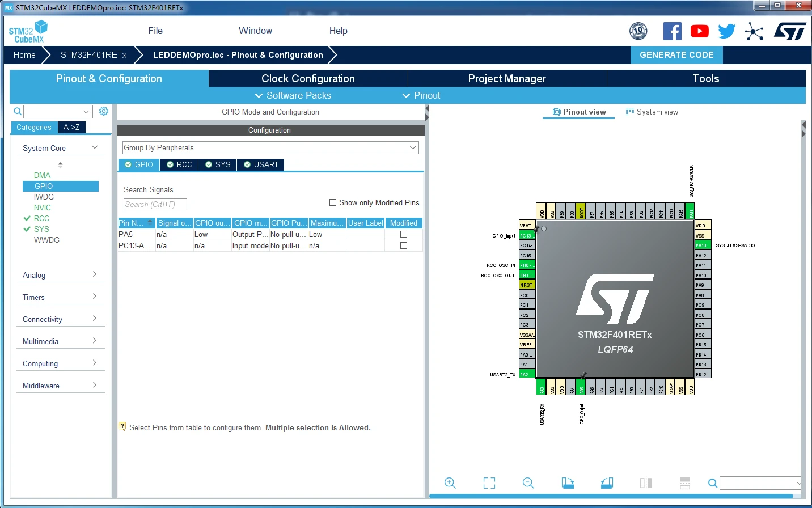Enable Show only Modified Pins checkbox

point(333,202)
